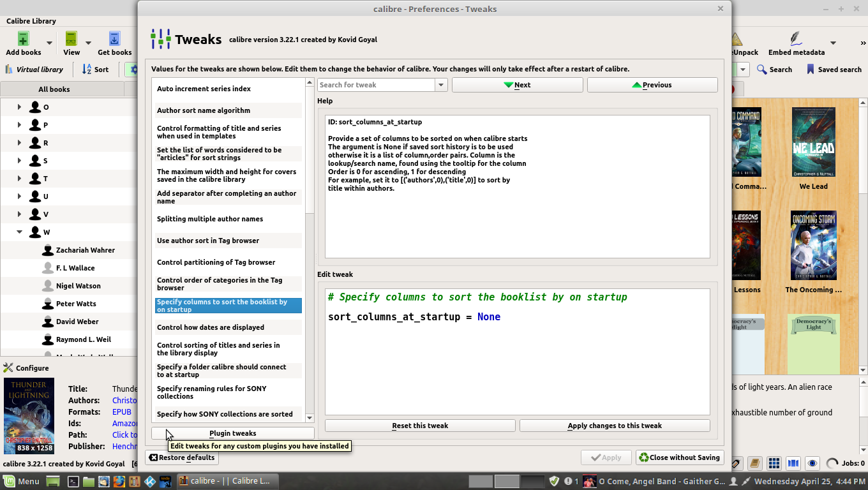Click the Embed metadata quill icon
The image size is (868, 490).
(x=796, y=38)
